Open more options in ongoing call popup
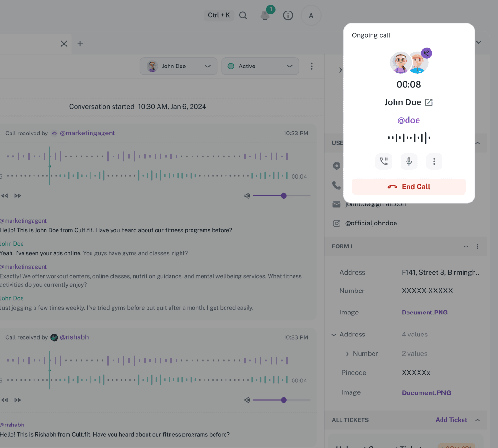 434,161
